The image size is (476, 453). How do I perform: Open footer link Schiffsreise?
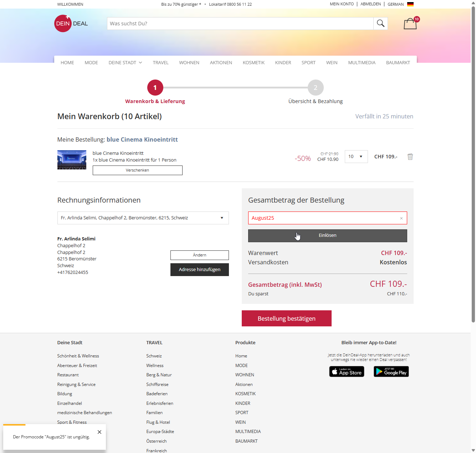(x=157, y=385)
